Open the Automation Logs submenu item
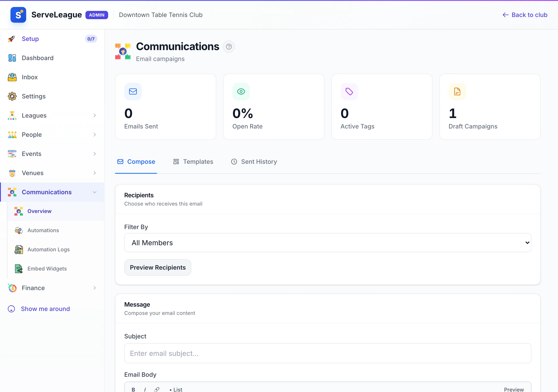This screenshot has width=558, height=392. click(56, 250)
